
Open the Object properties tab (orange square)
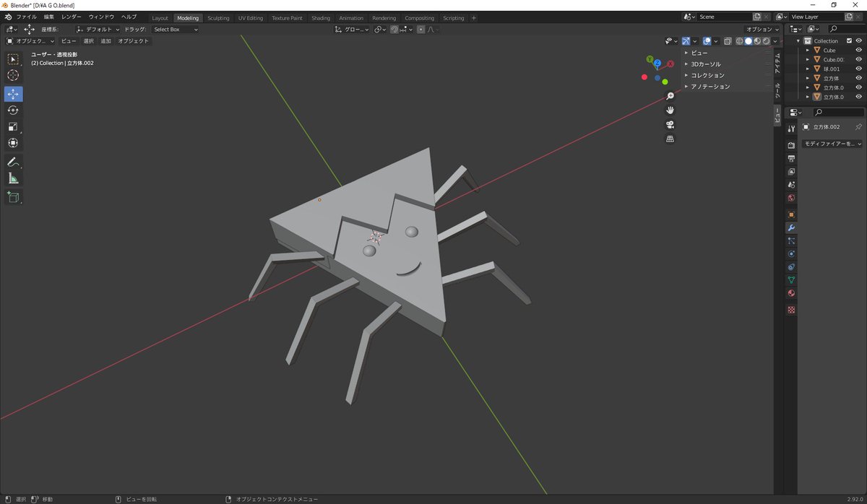coord(791,214)
